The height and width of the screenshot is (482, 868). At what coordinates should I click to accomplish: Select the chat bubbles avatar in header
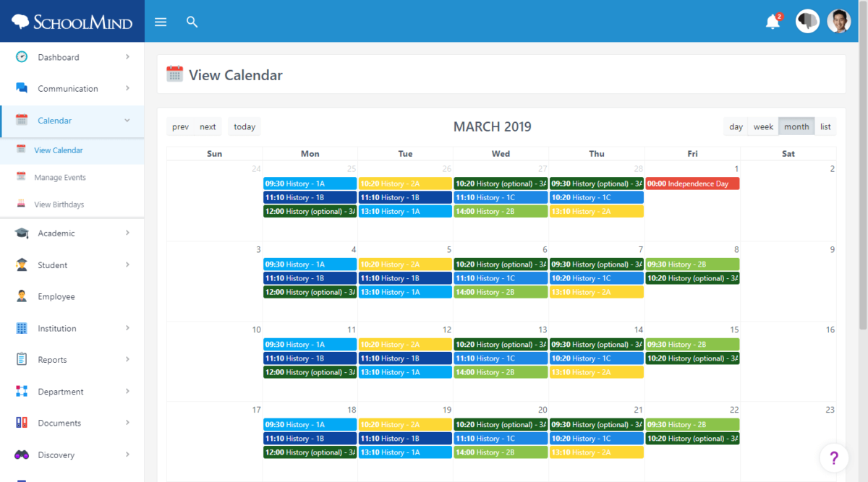(807, 22)
